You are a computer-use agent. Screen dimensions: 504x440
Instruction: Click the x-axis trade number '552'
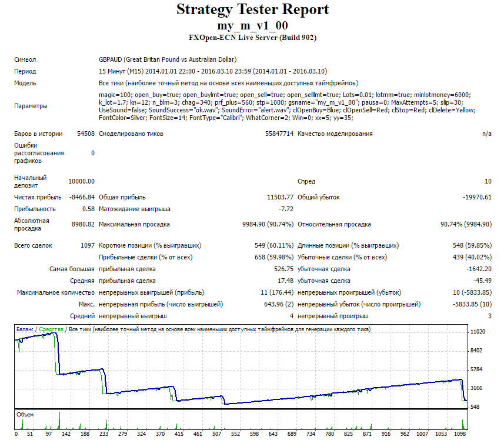point(235,434)
